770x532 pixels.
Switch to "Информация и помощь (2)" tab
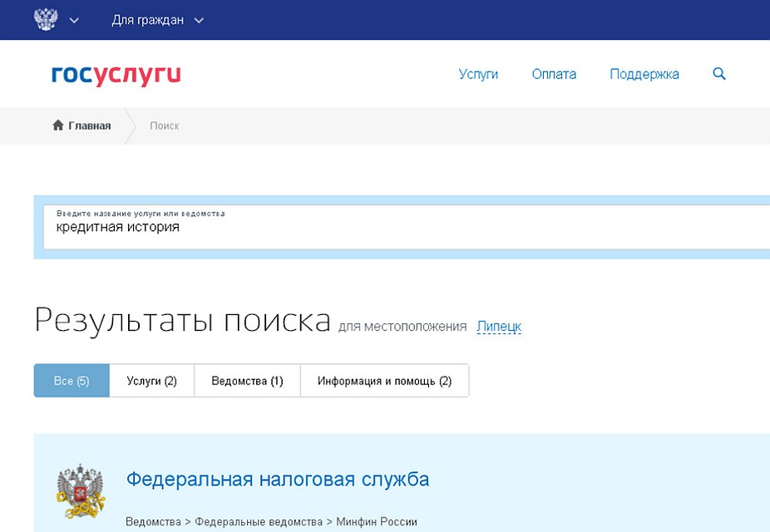(384, 381)
